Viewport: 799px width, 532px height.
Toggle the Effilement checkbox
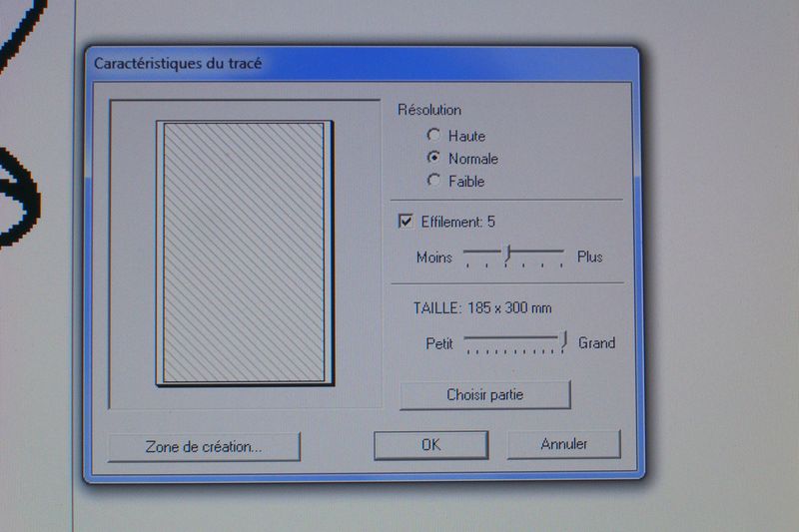point(405,222)
